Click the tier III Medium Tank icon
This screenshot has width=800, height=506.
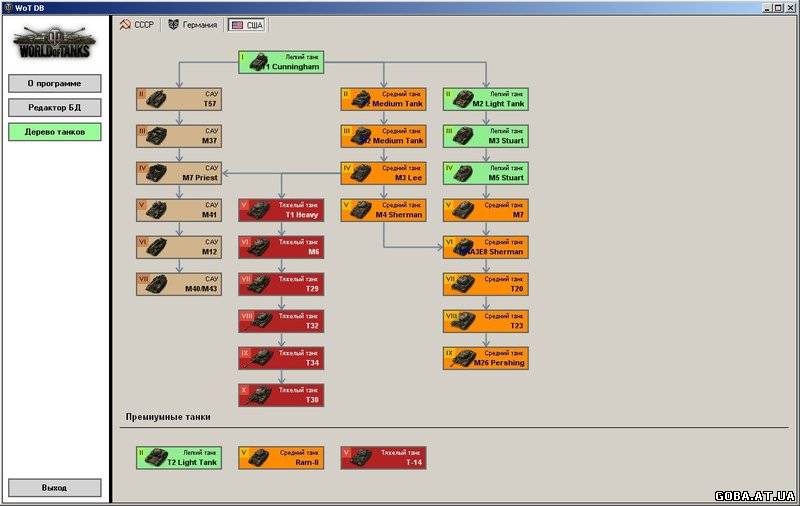pos(361,136)
